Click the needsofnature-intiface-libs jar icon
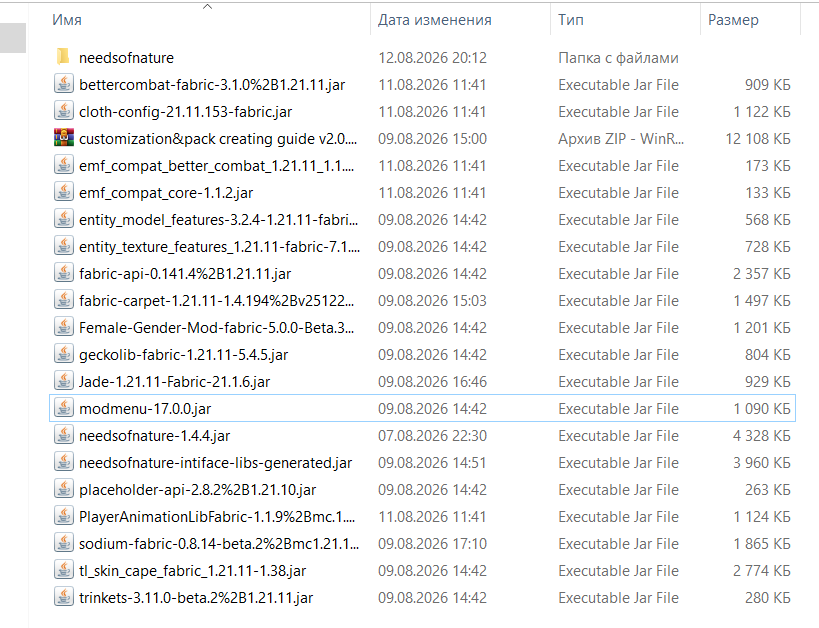Viewport: 819px width, 628px height. click(64, 462)
